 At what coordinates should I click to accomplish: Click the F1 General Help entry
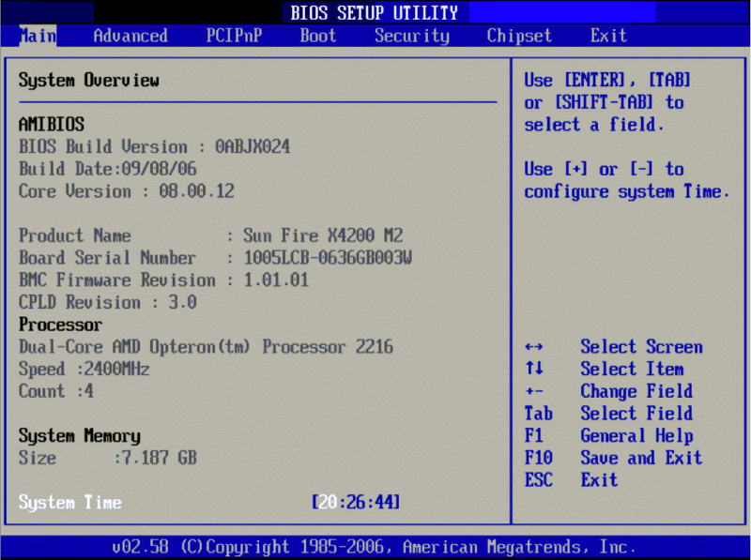click(x=608, y=436)
